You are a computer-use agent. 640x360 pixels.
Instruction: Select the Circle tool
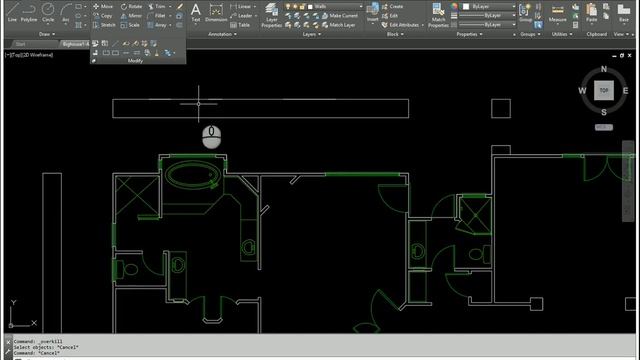click(48, 12)
